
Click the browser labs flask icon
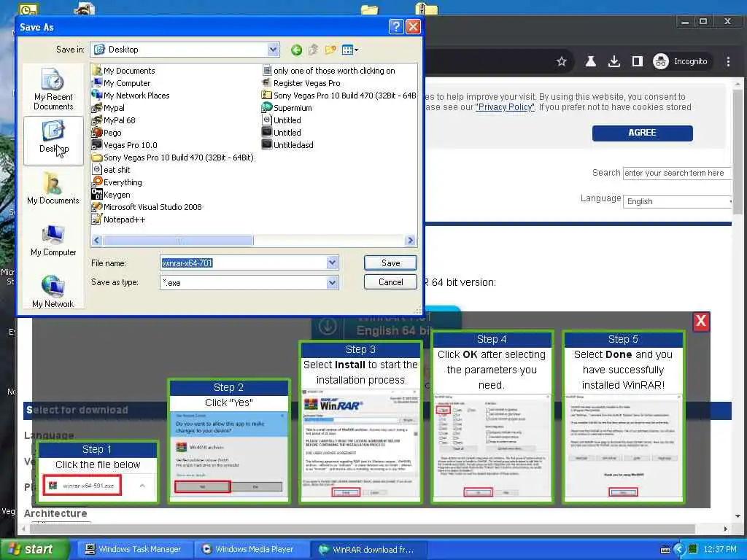591,61
